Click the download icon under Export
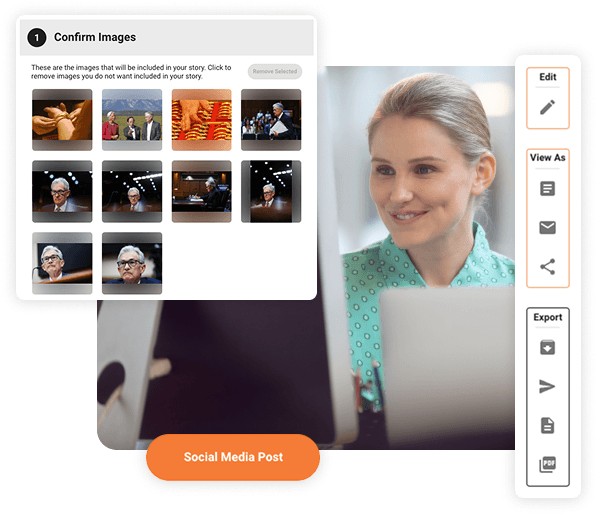Screen dimensions: 597x515 [x=547, y=347]
